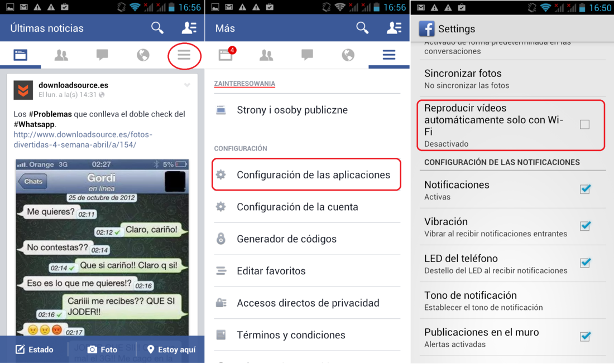Tap the Foto camera button
Image resolution: width=614 pixels, height=364 pixels.
point(102,350)
